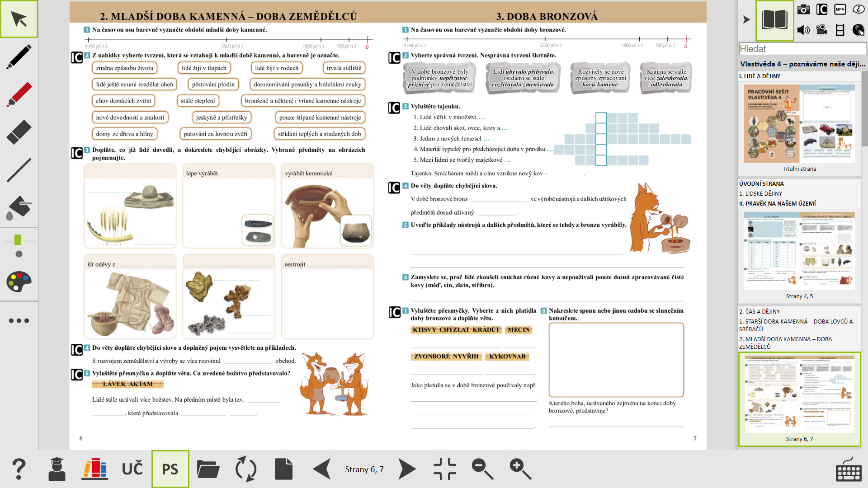
Task: Select the straight line drawing tool
Action: 19,170
